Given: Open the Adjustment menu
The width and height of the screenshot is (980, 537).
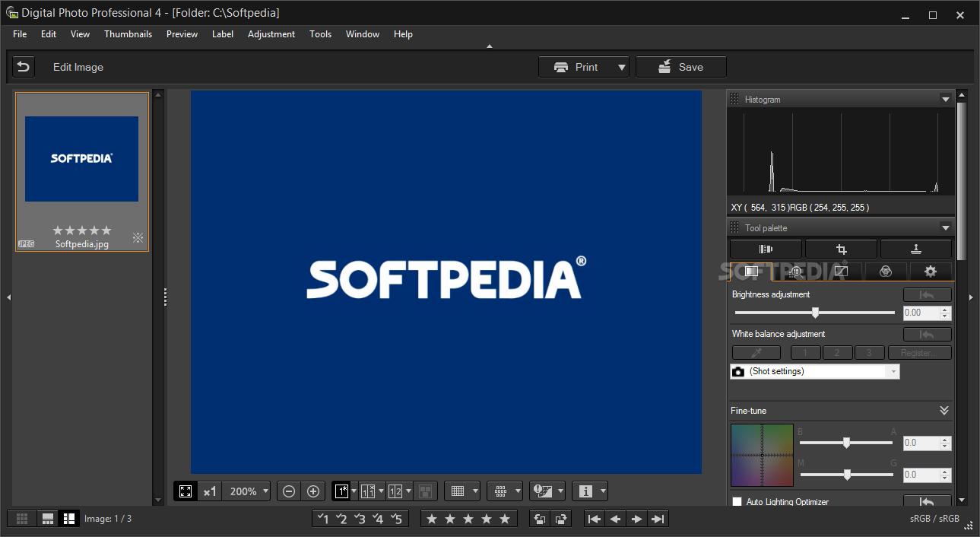Looking at the screenshot, I should pos(271,34).
